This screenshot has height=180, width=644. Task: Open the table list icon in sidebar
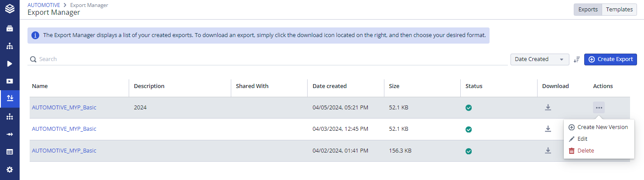pyautogui.click(x=10, y=152)
